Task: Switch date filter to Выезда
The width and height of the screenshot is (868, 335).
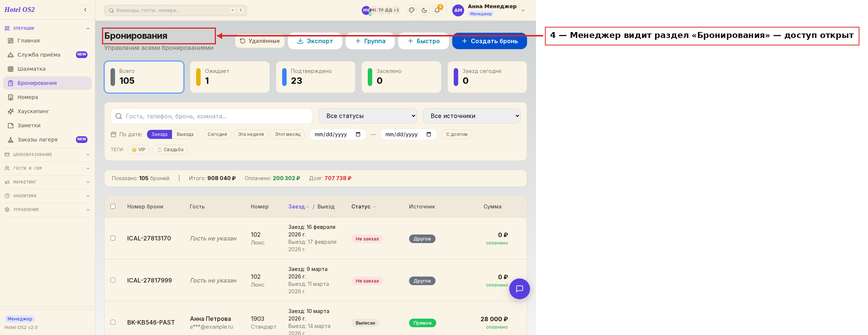Action: (185, 134)
